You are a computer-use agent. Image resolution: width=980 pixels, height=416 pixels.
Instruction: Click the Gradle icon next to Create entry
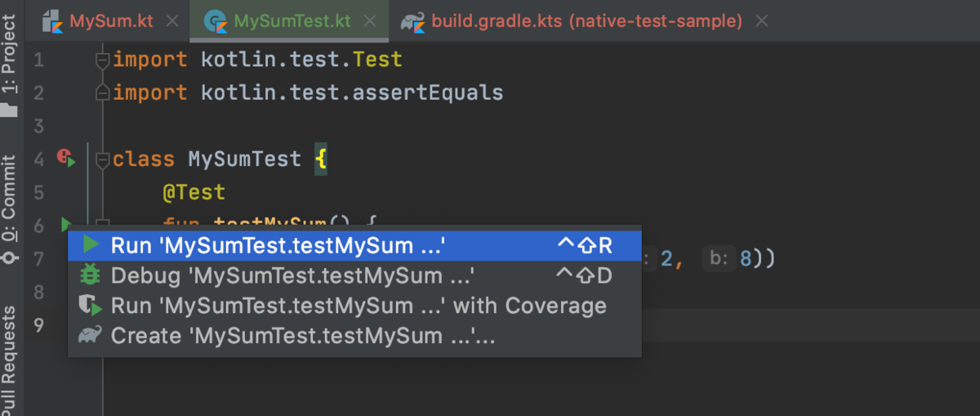click(x=90, y=335)
